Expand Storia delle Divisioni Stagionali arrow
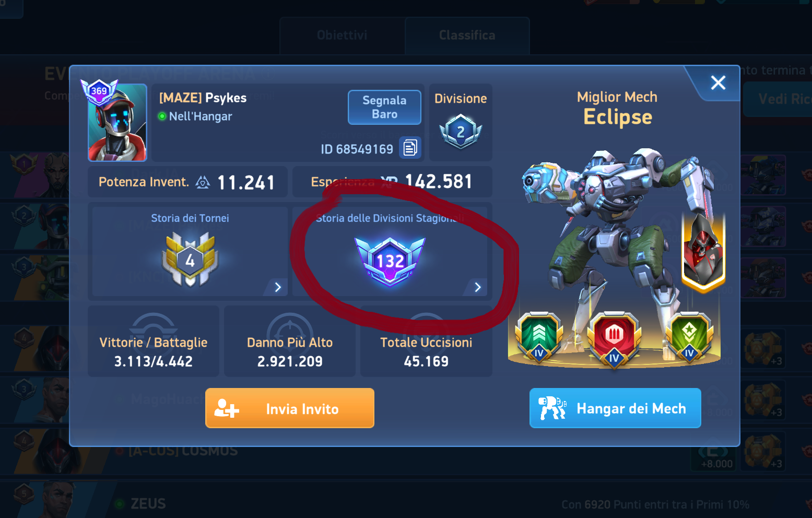Image resolution: width=812 pixels, height=518 pixels. [477, 287]
